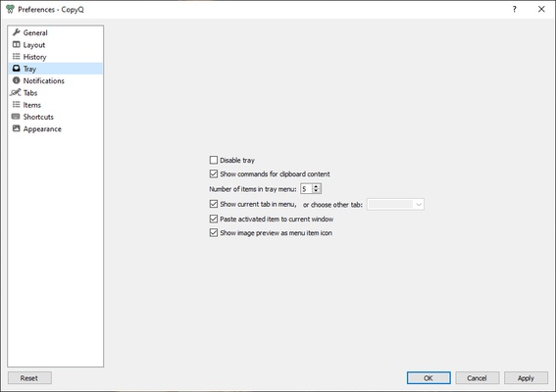Click the help question mark button
556x392 pixels.
(x=514, y=9)
